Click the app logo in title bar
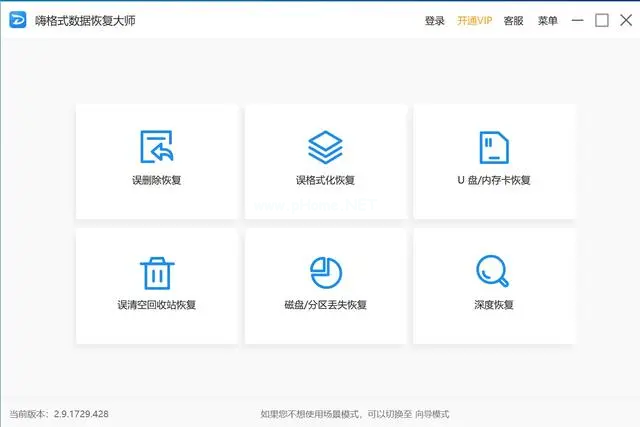 point(19,20)
